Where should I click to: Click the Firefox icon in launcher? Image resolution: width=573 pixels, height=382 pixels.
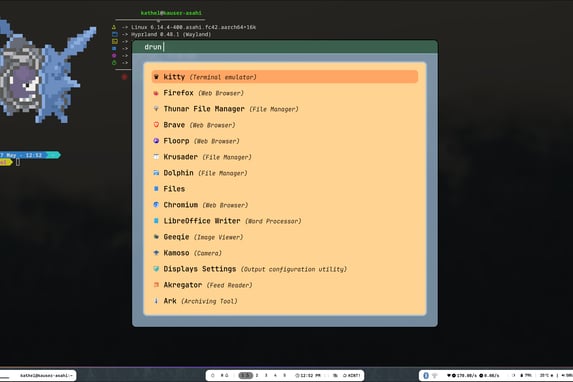[156, 93]
